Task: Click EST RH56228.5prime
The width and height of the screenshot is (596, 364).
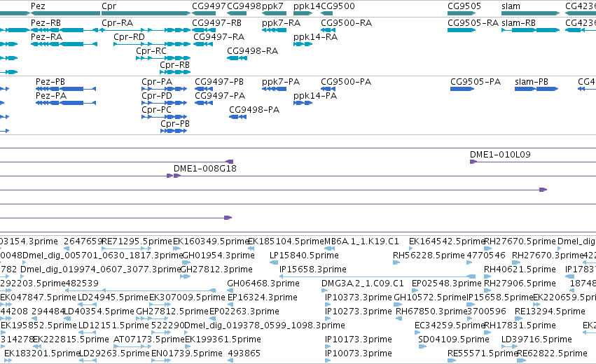Action: pos(429,255)
